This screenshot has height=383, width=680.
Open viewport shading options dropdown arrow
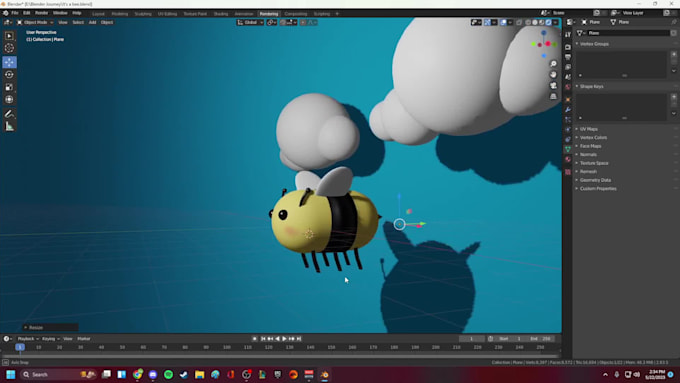click(555, 22)
